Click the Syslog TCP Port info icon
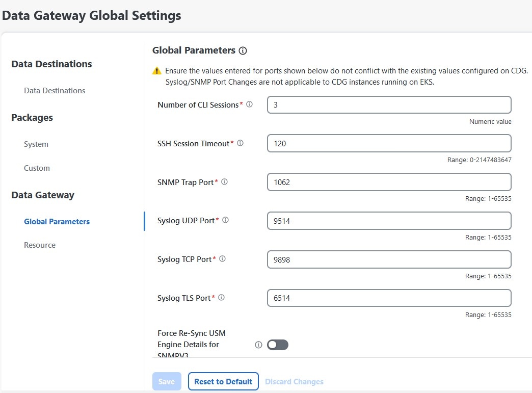 tap(222, 258)
